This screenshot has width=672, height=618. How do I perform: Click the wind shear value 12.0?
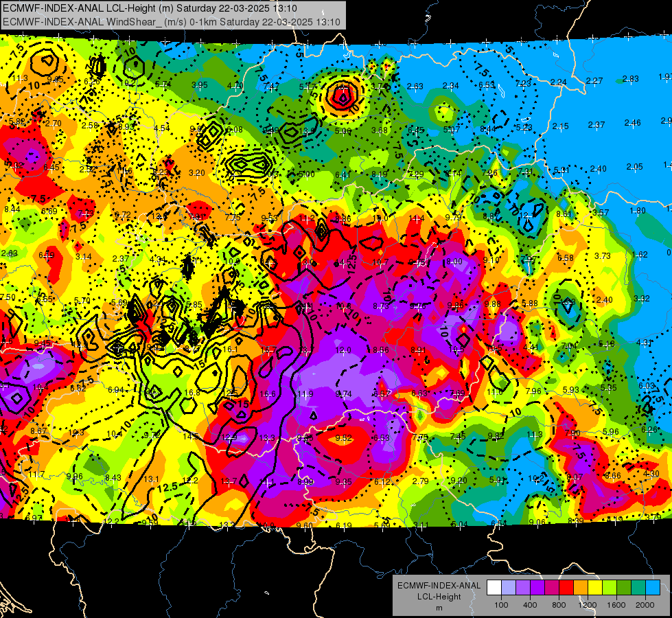[343, 350]
